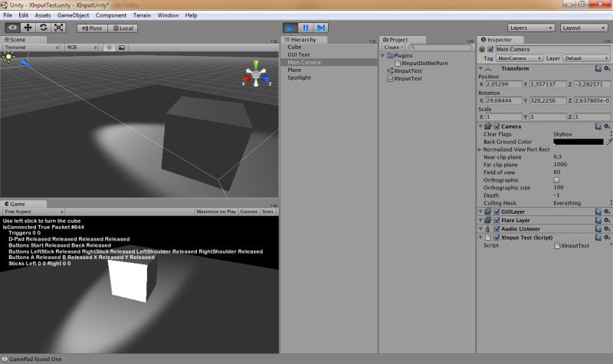The width and height of the screenshot is (613, 364).
Task: Click the 'GamePad found One' status message
Action: (x=35, y=359)
